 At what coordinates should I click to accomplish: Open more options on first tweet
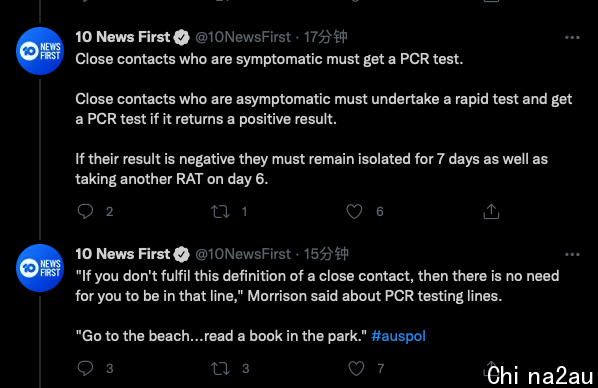tap(572, 37)
